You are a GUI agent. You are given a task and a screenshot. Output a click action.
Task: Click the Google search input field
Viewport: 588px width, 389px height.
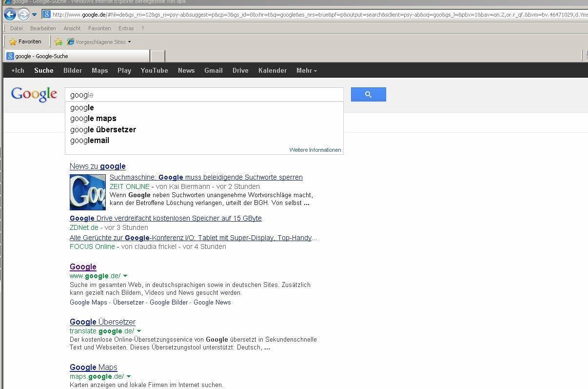click(x=204, y=95)
